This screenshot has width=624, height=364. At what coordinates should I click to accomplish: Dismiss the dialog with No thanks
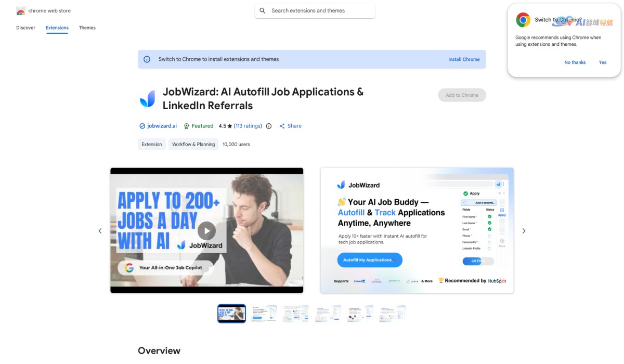575,62
